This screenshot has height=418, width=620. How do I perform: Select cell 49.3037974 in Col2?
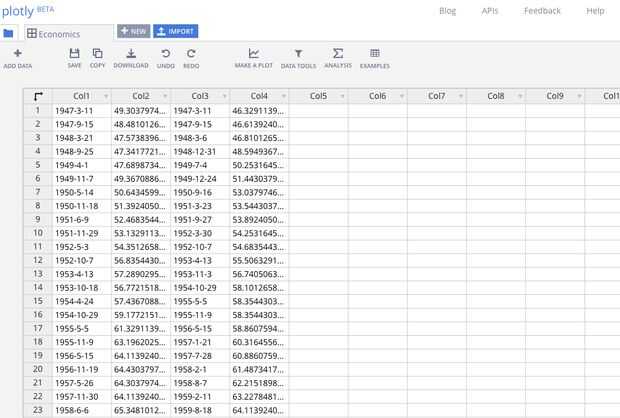(141, 111)
